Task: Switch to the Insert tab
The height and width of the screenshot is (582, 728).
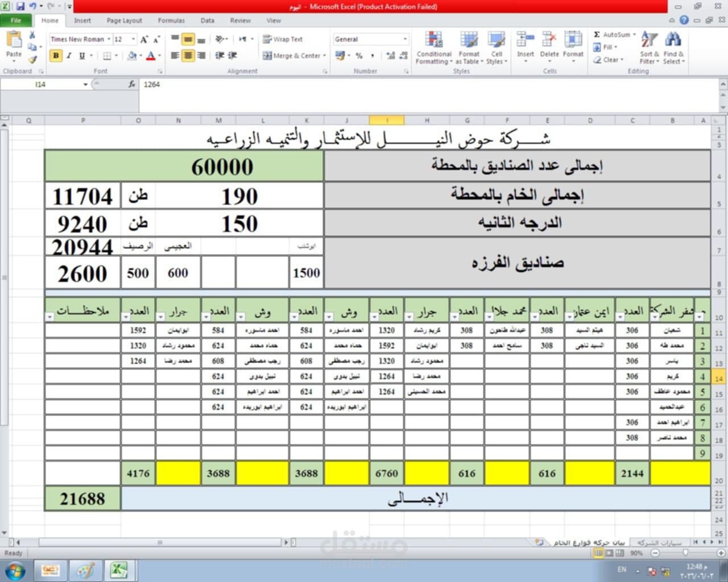Action: (82, 20)
